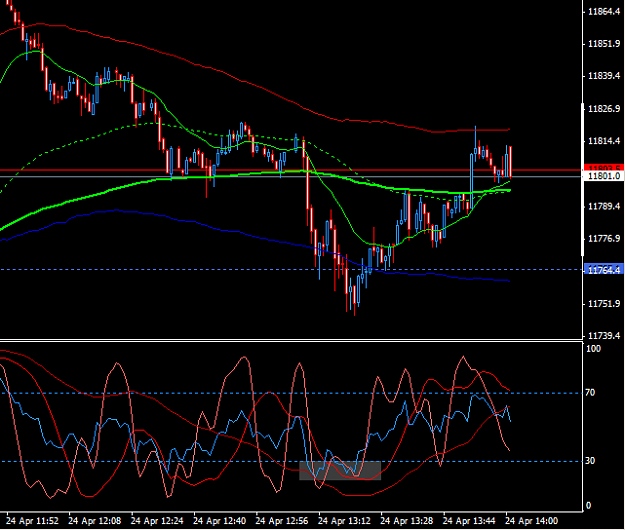Click the oscillator level label 70

click(x=590, y=393)
